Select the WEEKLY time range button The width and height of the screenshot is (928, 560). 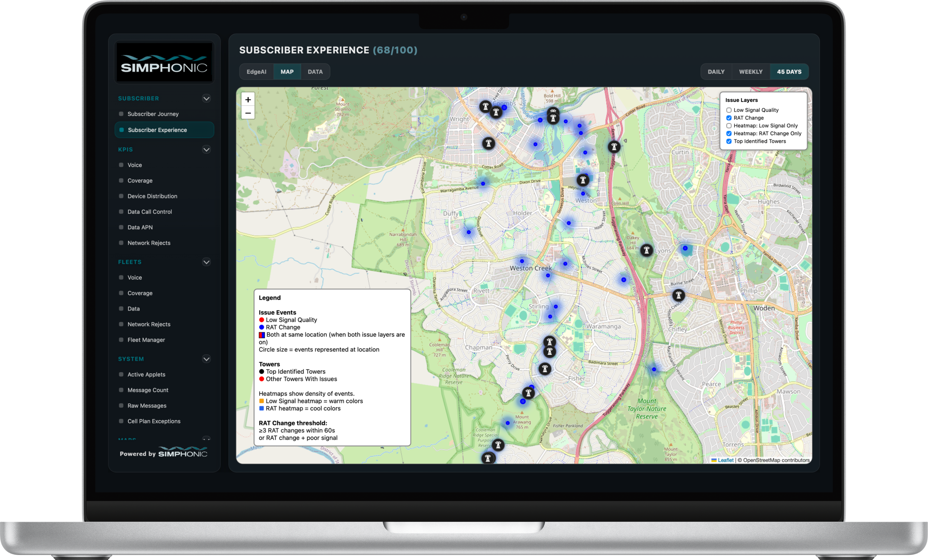tap(750, 72)
